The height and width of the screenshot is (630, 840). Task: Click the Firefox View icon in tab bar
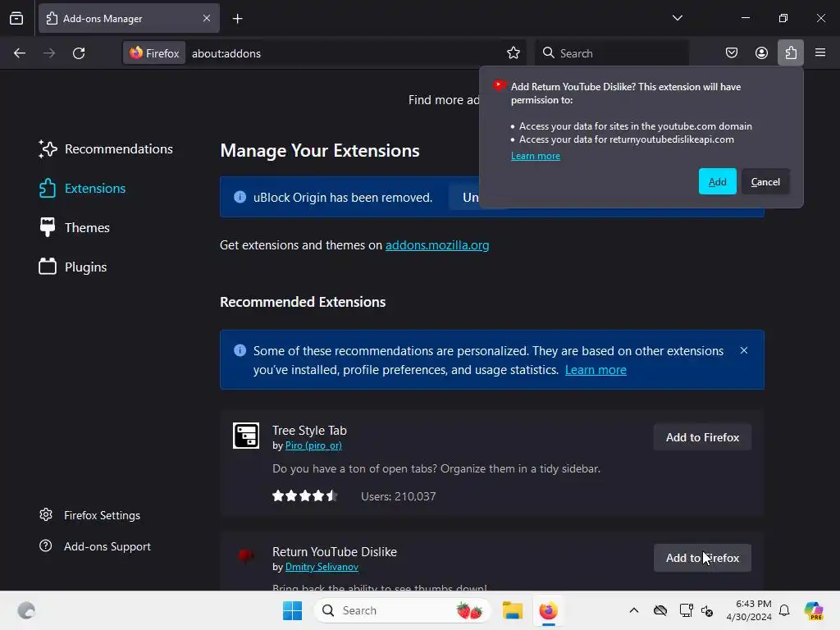pos(16,18)
